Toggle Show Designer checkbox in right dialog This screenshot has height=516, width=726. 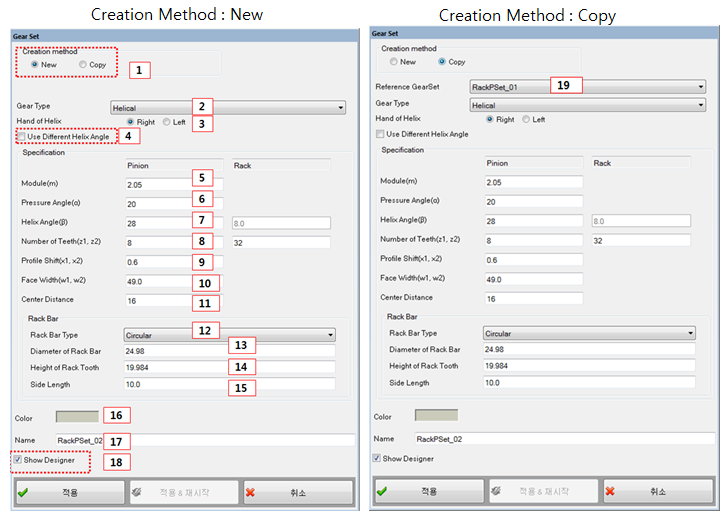tap(377, 458)
